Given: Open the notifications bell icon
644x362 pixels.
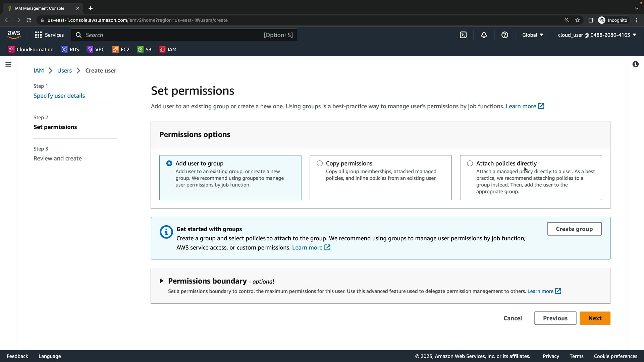Looking at the screenshot, I should [484, 35].
